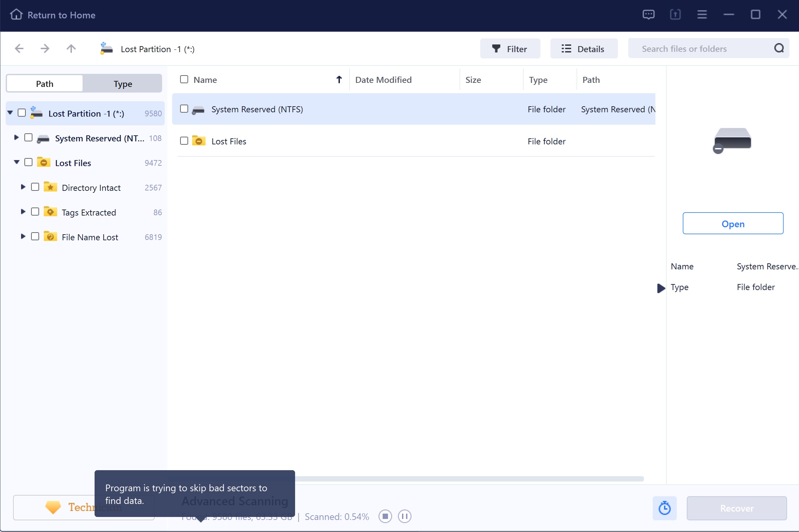The image size is (799, 532).
Task: Expand the Tags Extracted node
Action: click(23, 212)
